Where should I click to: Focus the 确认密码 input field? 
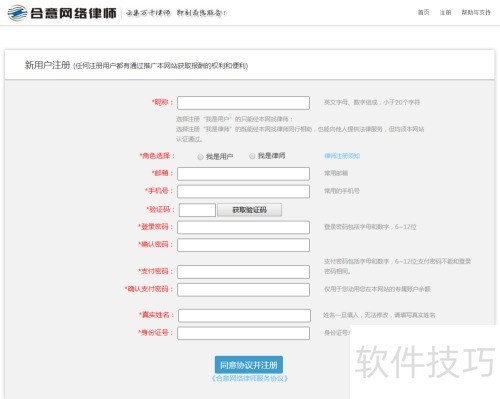[243, 245]
